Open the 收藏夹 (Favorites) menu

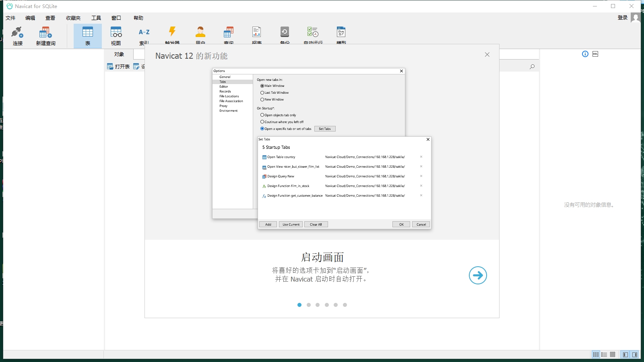[x=73, y=18]
